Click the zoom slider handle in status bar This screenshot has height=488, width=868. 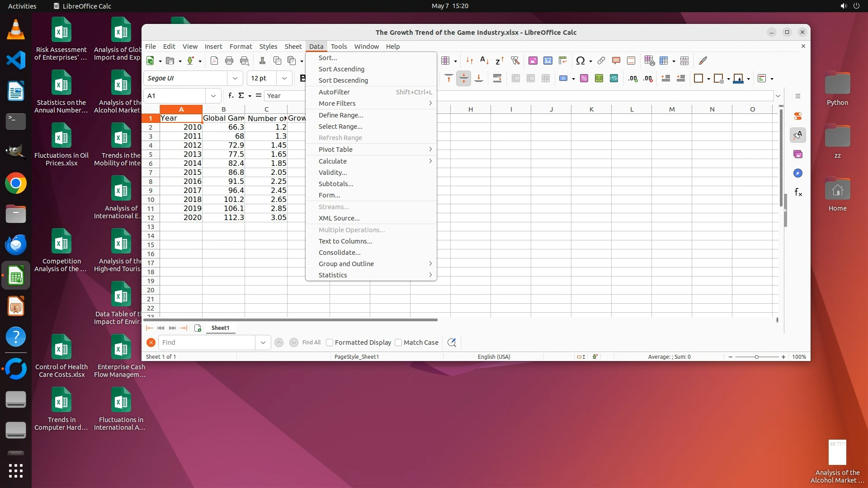pyautogui.click(x=756, y=357)
